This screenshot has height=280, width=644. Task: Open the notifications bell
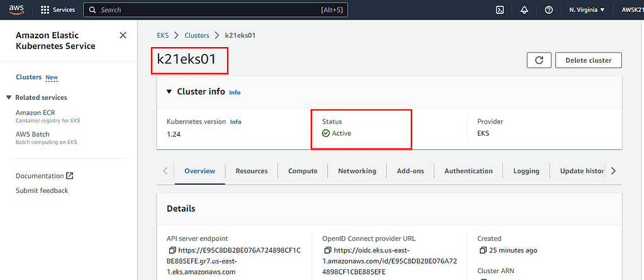point(525,10)
